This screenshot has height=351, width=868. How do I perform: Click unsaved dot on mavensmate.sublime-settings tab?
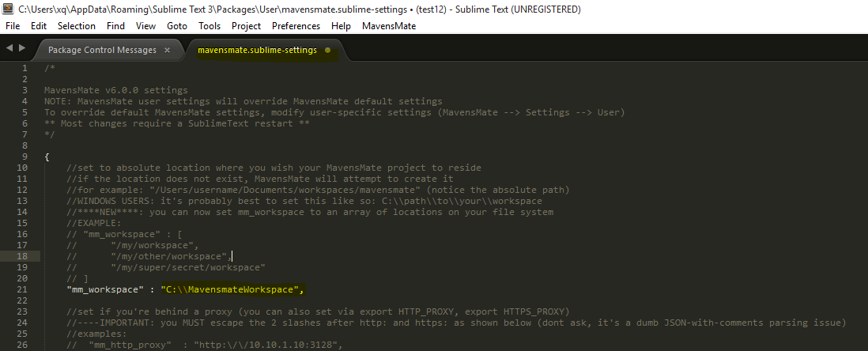tap(327, 51)
